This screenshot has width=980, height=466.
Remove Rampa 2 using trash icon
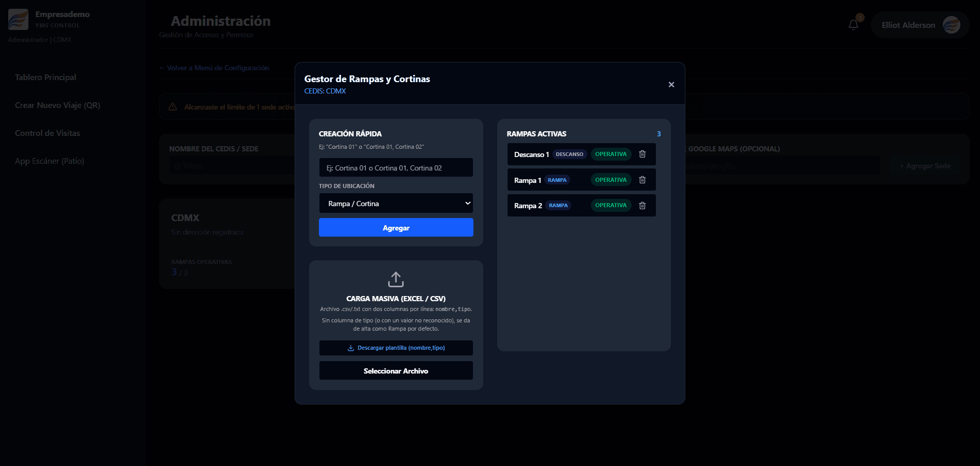coord(642,206)
